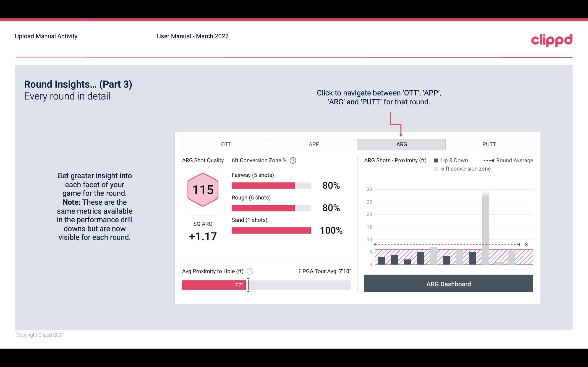Screen dimensions: 588x367
Task: Click the 6ft conversion zone legend icon
Action: click(x=437, y=169)
